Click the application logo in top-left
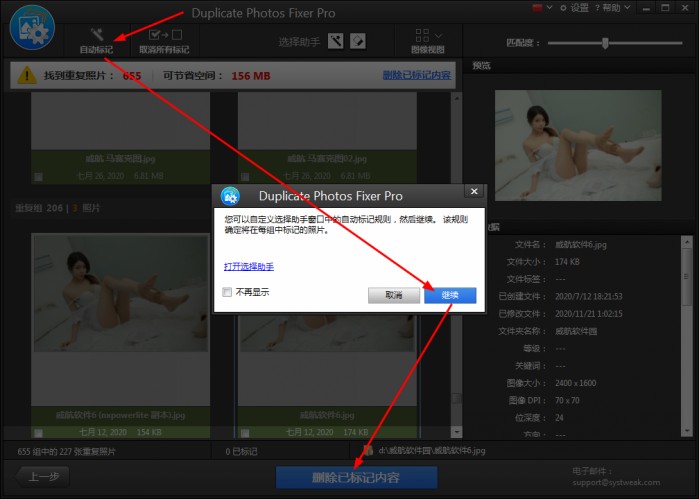This screenshot has height=499, width=699. (x=32, y=28)
